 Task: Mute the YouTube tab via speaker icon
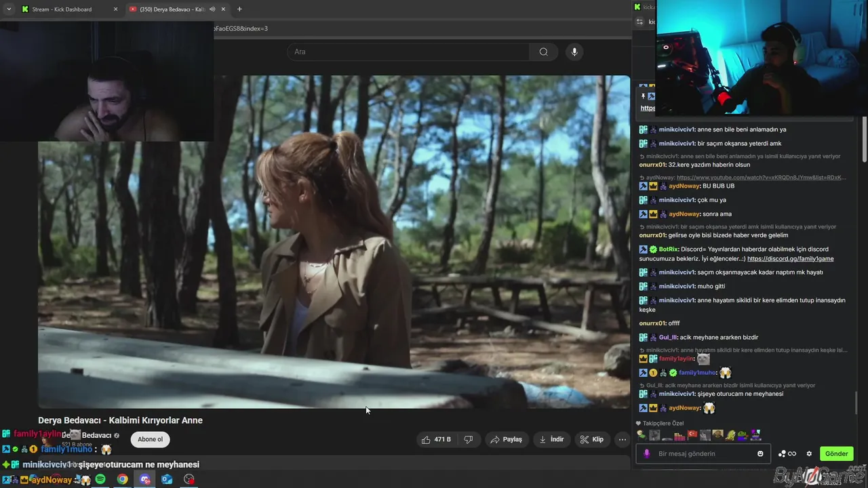(x=212, y=9)
